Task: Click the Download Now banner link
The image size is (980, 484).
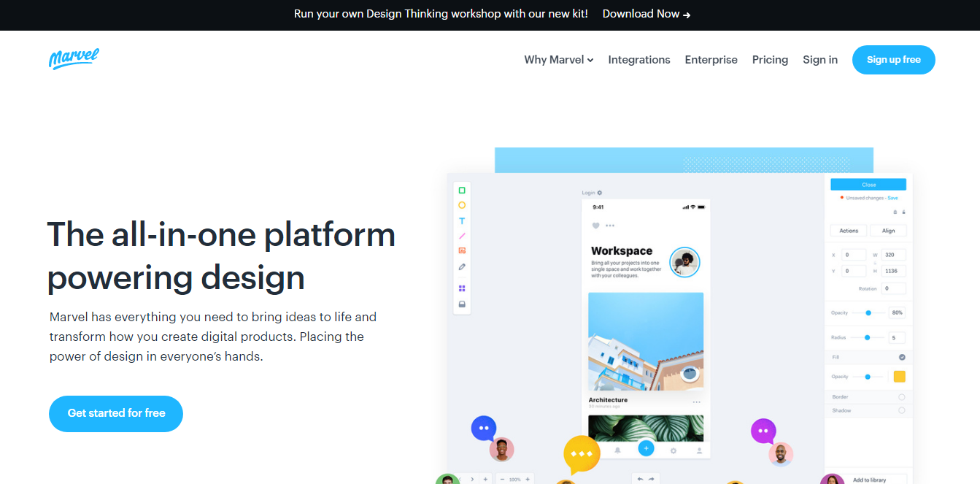Action: (646, 14)
